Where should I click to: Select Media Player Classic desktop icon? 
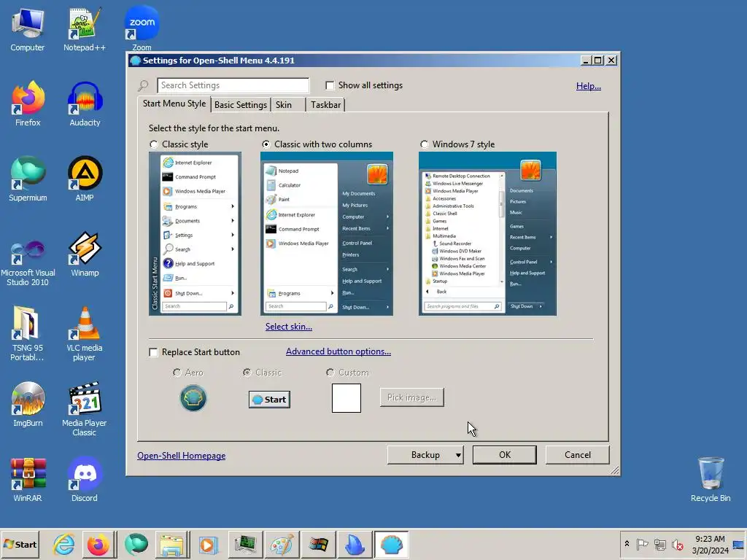pos(85,408)
